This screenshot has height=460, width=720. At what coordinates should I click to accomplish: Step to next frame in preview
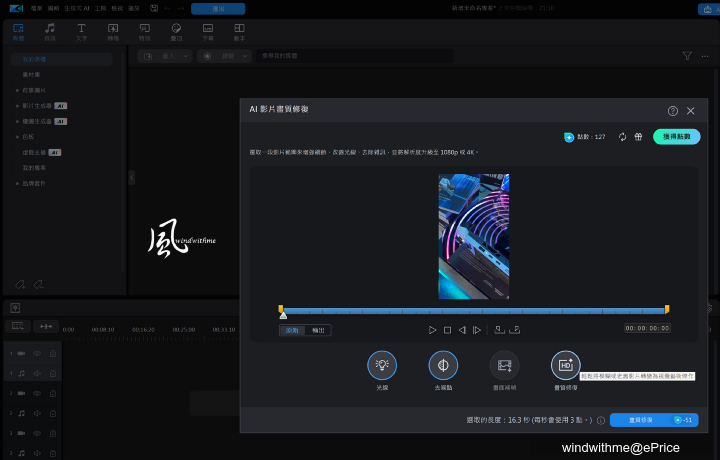pyautogui.click(x=477, y=330)
